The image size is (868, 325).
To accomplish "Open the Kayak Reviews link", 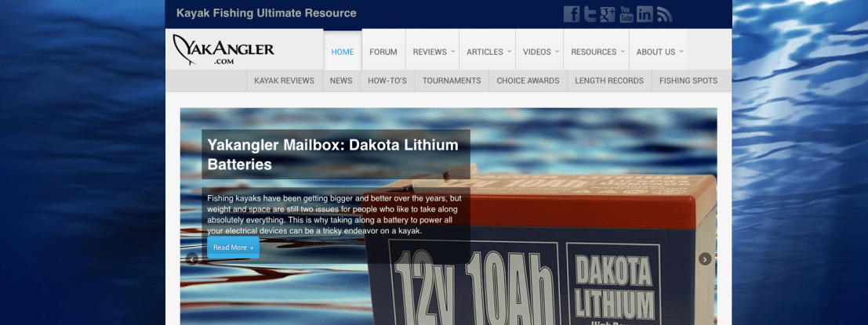I will coord(284,81).
